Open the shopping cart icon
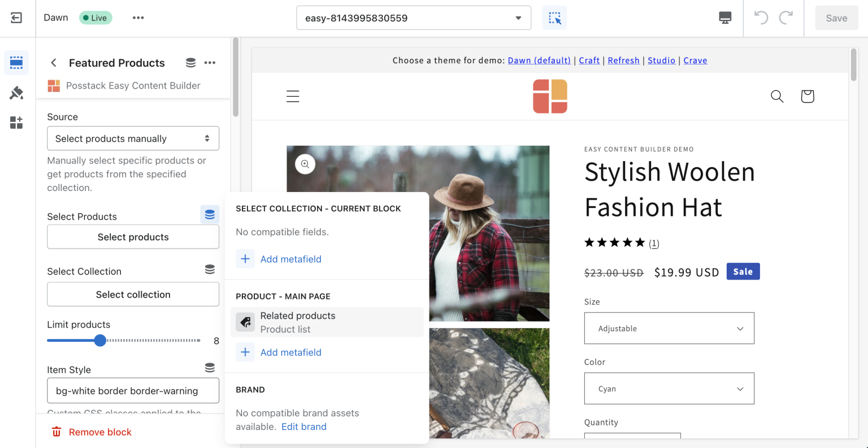The width and height of the screenshot is (868, 448). pyautogui.click(x=807, y=97)
